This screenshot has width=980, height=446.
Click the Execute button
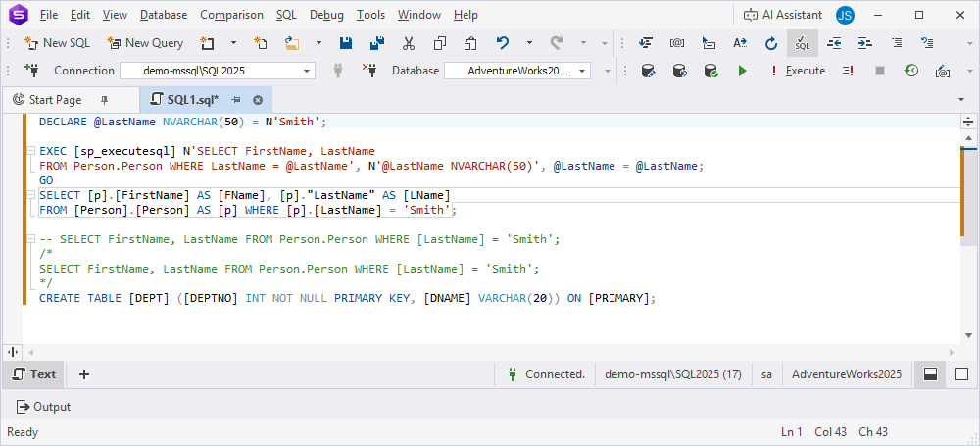tap(798, 71)
